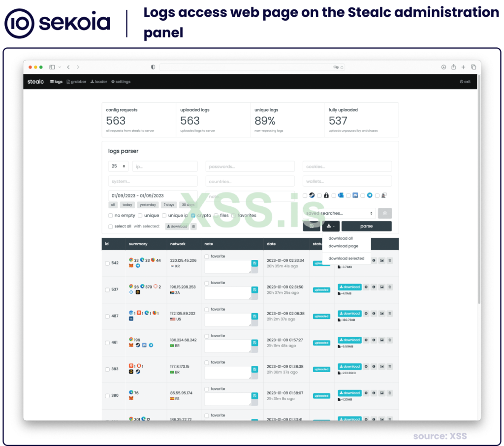Choose 'download all' from the menu
This screenshot has height=446, width=504.
coord(341,238)
